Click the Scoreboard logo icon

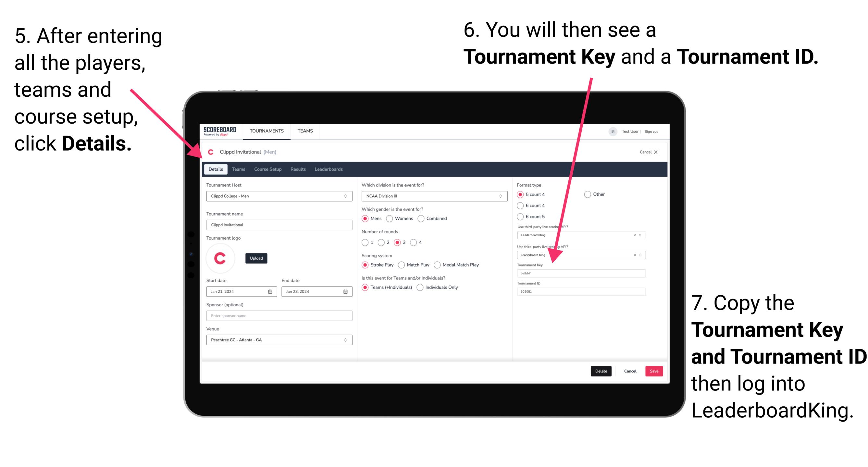point(221,131)
